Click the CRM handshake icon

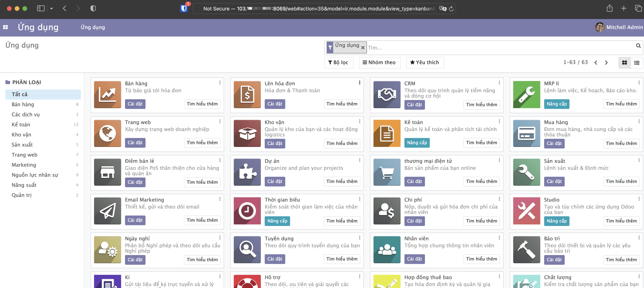pyautogui.click(x=387, y=94)
